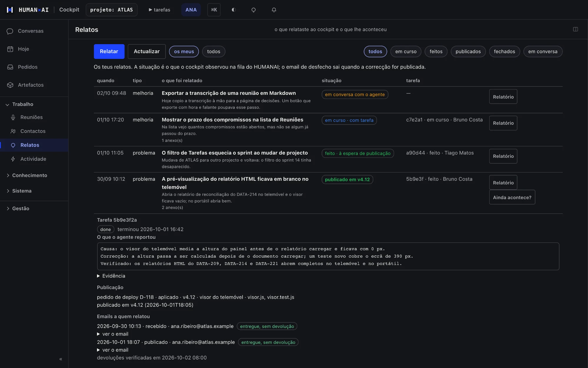Click task reference 'a90d44 · feito · Tiago Matos'
This screenshot has width=588, height=368.
tap(440, 153)
